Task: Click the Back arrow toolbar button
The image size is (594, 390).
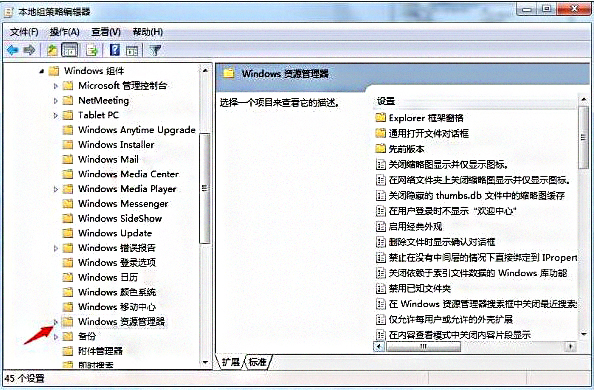Action: click(13, 50)
